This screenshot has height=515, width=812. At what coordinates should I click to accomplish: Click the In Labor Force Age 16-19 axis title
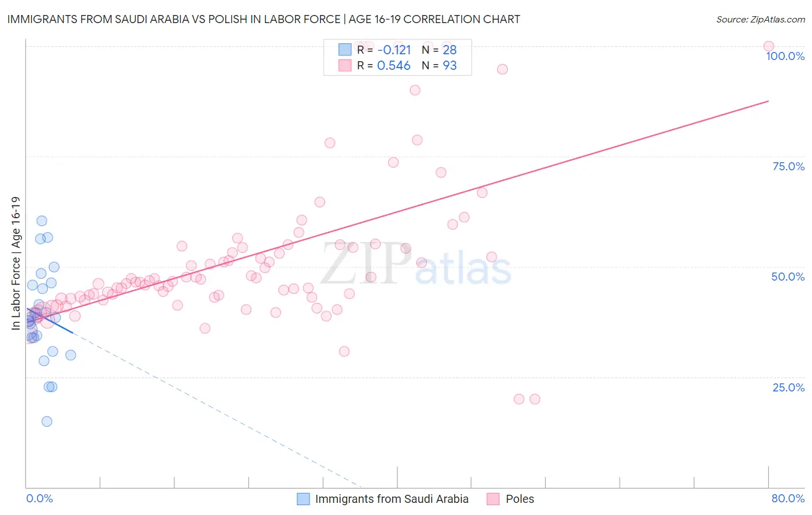point(16,263)
